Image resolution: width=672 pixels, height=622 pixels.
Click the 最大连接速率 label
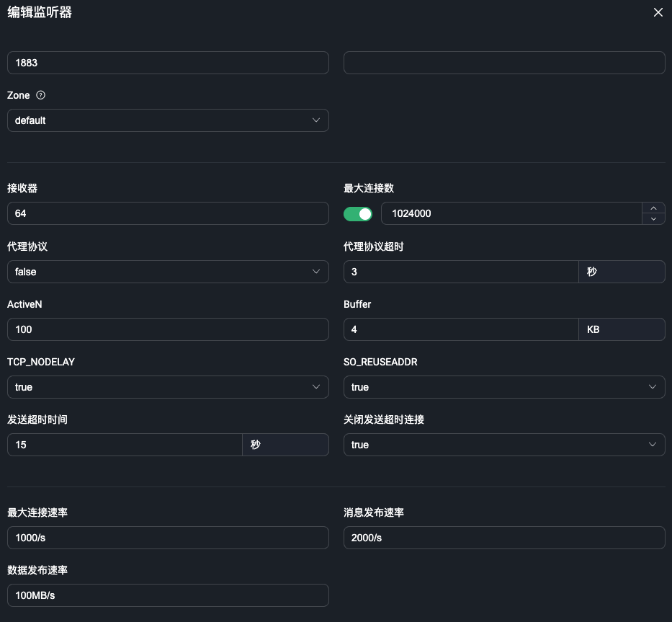[37, 512]
